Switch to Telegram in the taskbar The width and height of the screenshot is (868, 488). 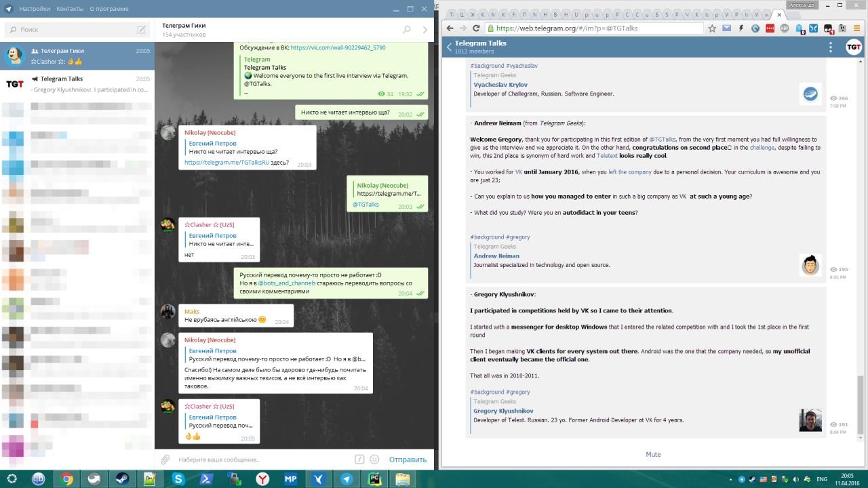(347, 479)
